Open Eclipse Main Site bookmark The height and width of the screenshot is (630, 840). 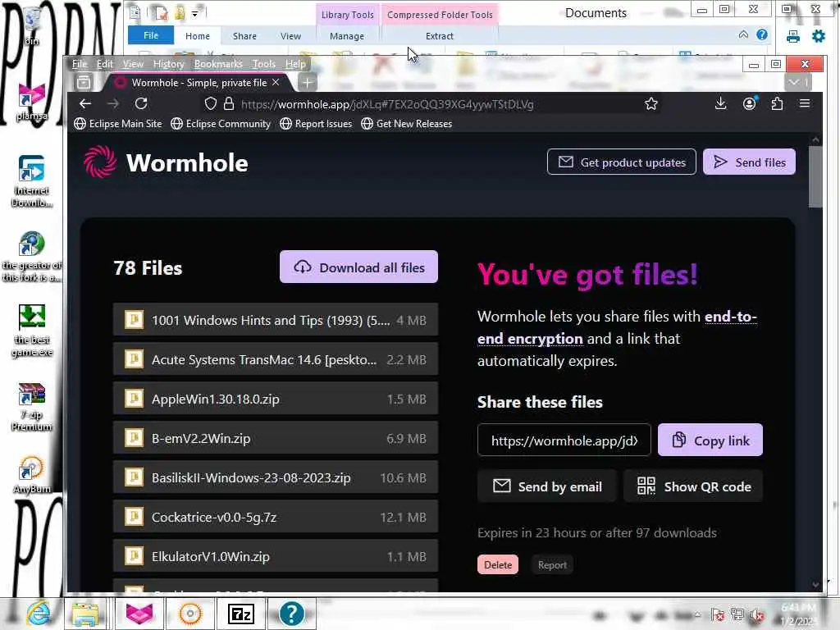coord(118,124)
